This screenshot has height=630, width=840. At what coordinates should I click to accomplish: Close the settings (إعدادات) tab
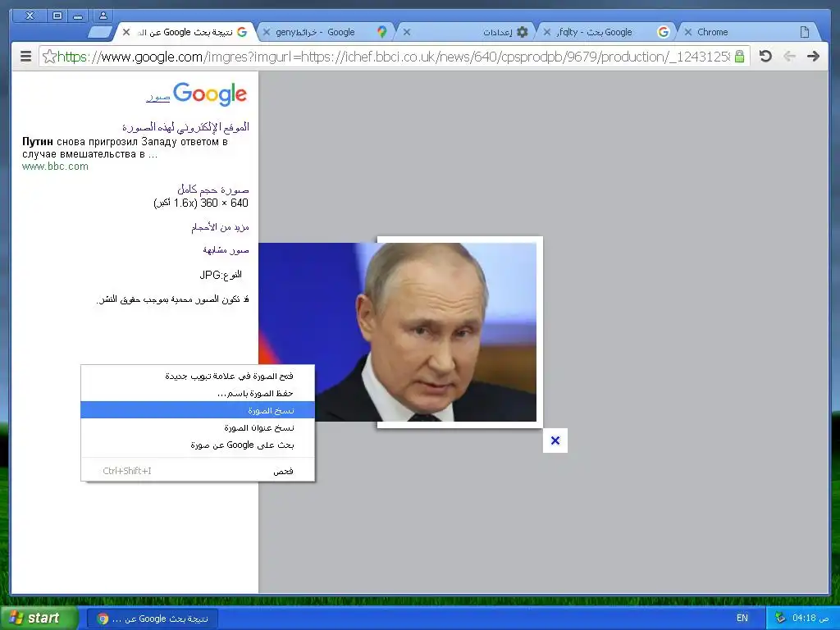(407, 32)
